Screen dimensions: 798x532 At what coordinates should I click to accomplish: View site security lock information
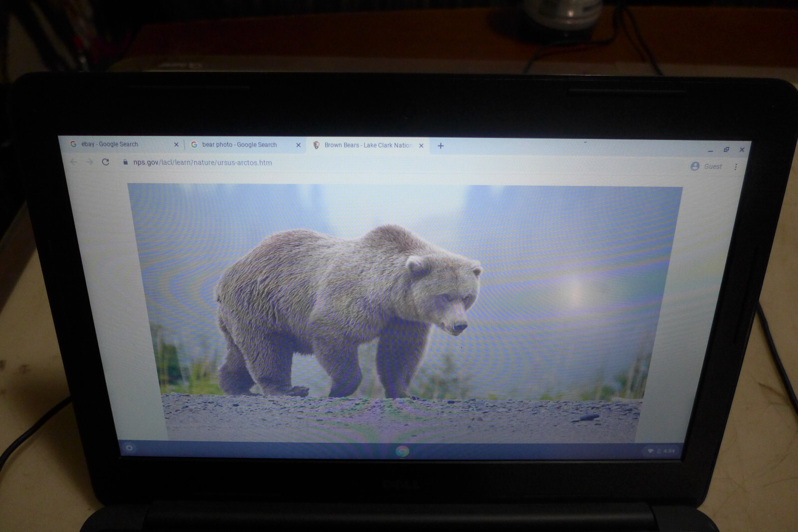point(125,162)
